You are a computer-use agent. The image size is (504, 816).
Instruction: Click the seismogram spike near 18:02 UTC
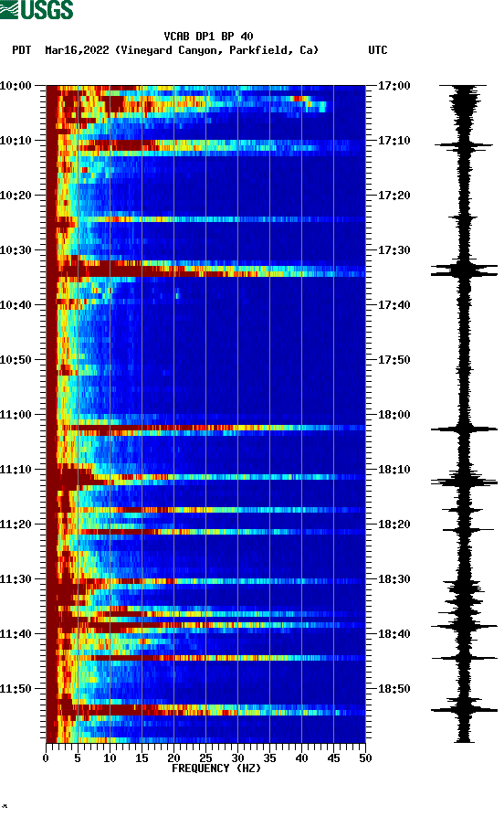(x=464, y=429)
